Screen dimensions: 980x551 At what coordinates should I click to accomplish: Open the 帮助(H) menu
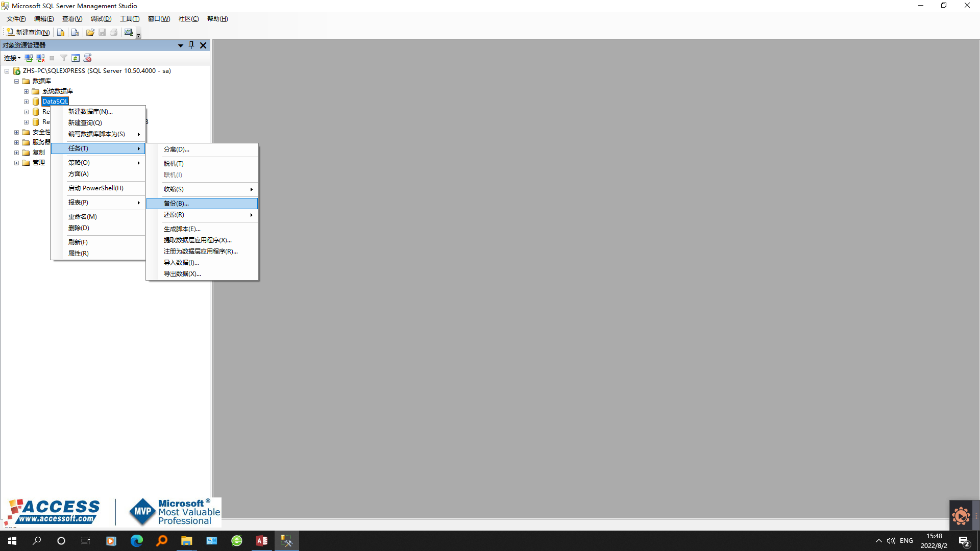point(217,19)
